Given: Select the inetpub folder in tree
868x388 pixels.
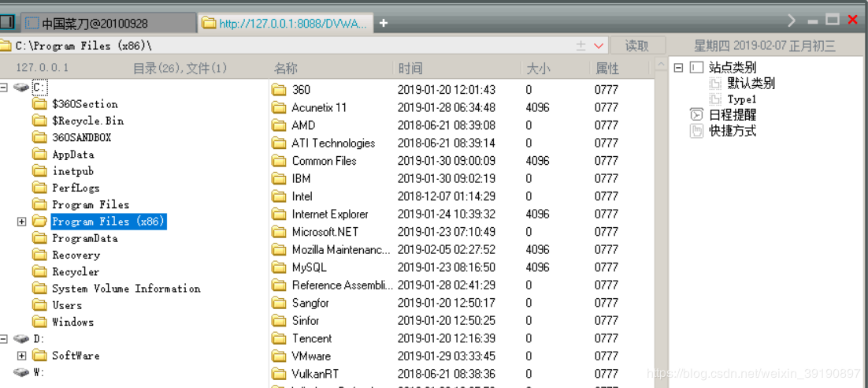Looking at the screenshot, I should (x=73, y=171).
